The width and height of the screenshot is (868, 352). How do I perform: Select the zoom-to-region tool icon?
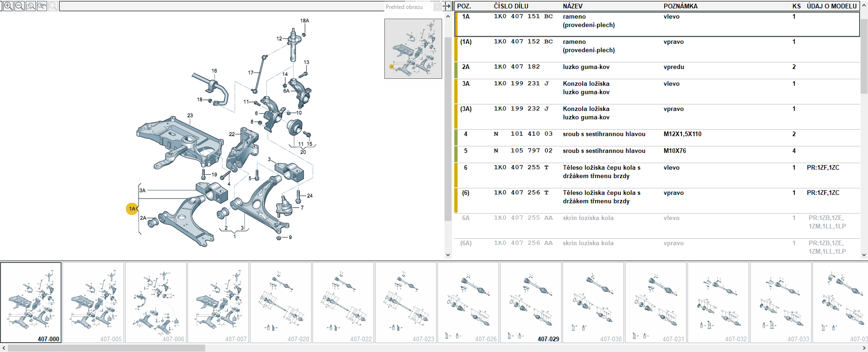31,6
